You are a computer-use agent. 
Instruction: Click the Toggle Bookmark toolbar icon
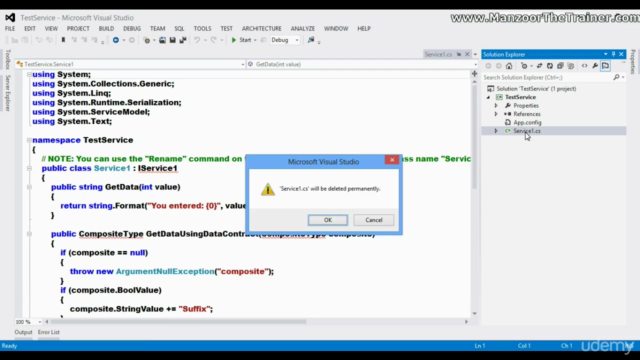coord(63,40)
